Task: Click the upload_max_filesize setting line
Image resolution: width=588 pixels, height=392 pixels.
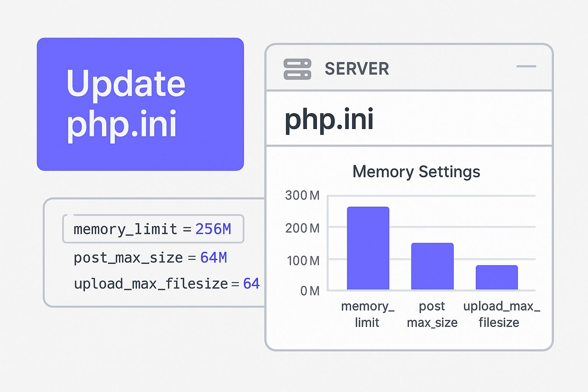Action: pos(167,284)
